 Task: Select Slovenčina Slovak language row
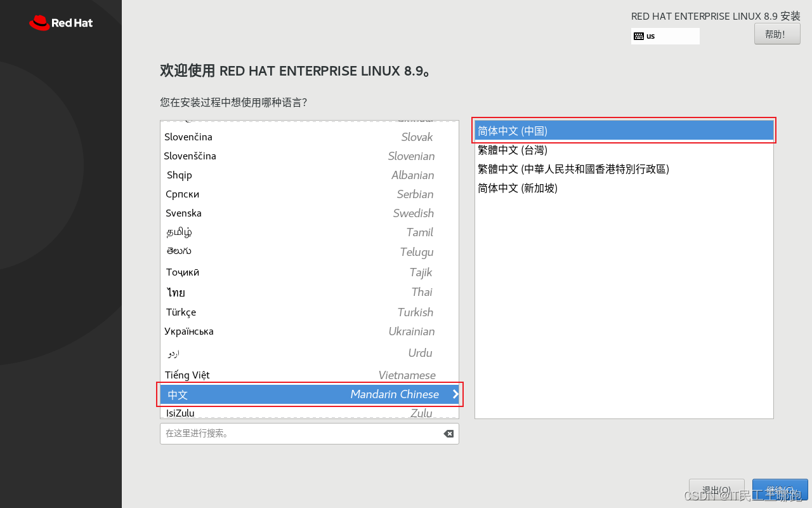(309, 137)
